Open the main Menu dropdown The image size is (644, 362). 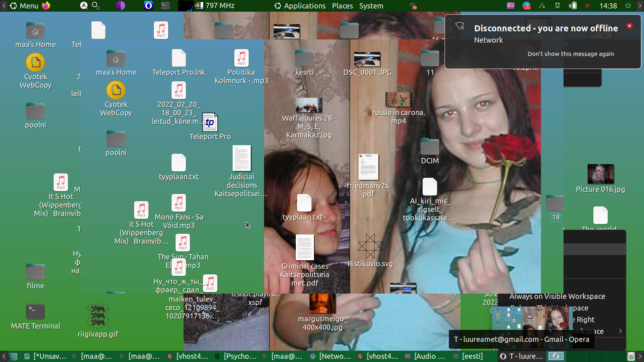(24, 6)
